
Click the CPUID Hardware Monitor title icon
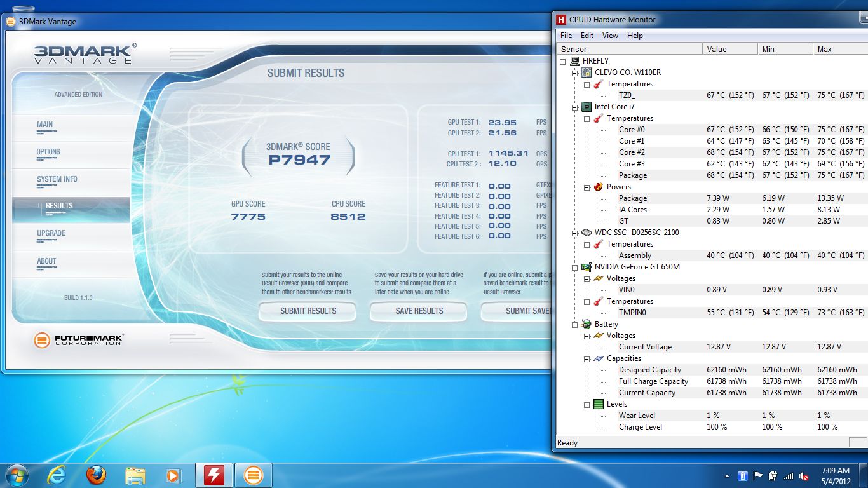[x=561, y=20]
